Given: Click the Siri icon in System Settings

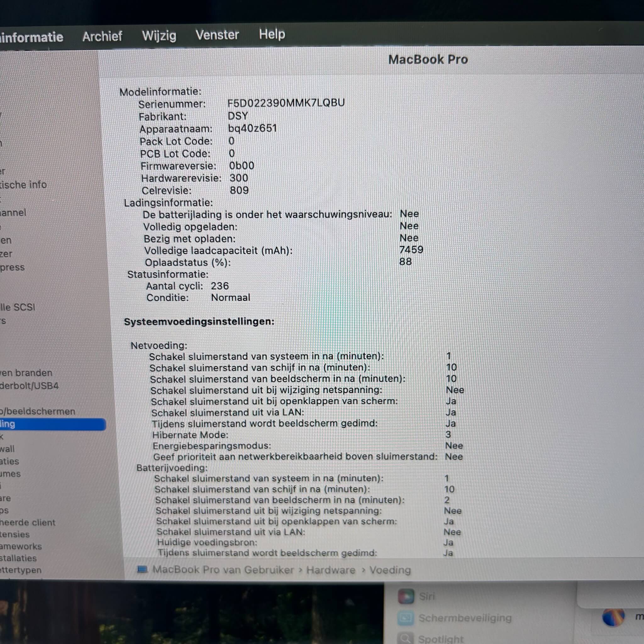Looking at the screenshot, I should 406,596.
